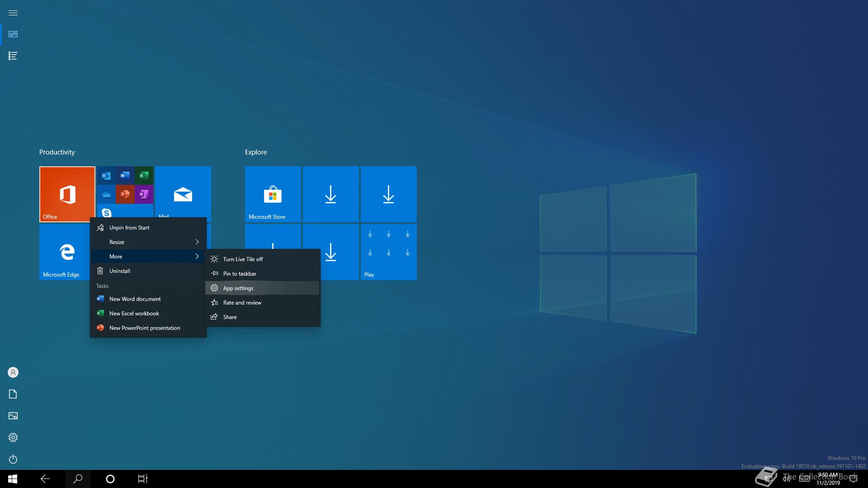Image resolution: width=868 pixels, height=488 pixels.
Task: Open OneNote in Office apps tile
Action: click(x=144, y=194)
